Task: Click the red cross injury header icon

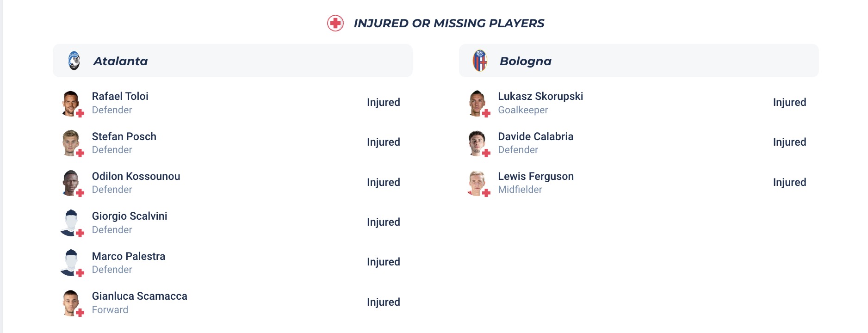Action: [x=335, y=22]
